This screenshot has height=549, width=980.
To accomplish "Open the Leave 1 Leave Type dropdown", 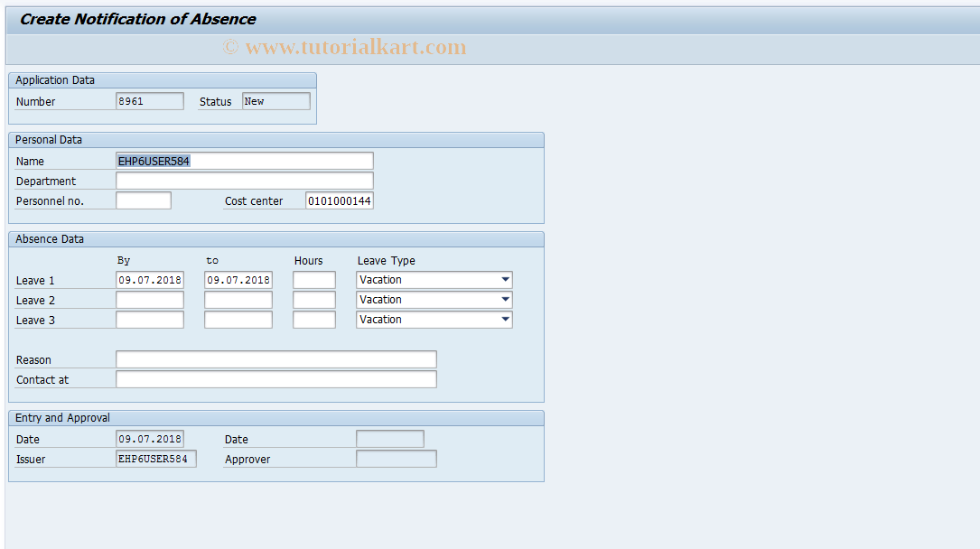I will (504, 279).
